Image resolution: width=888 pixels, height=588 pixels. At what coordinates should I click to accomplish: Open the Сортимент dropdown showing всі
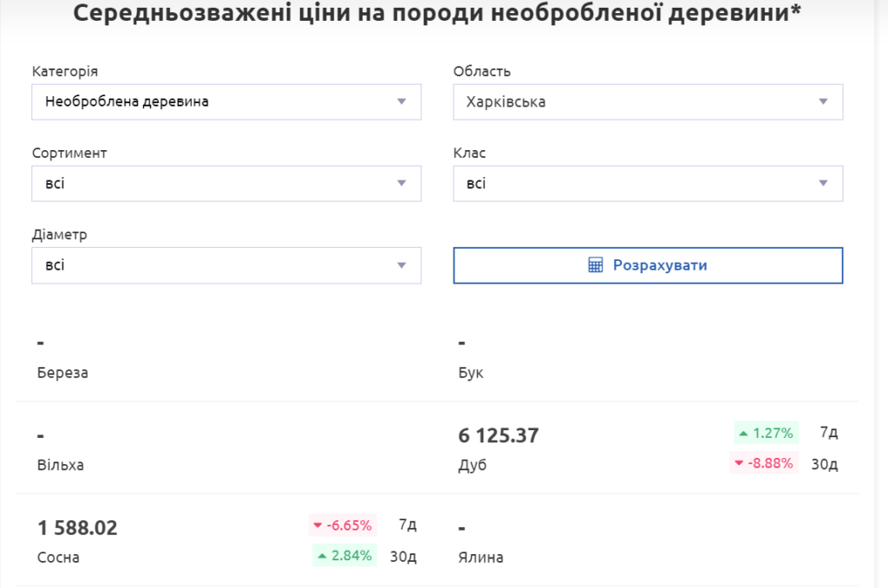click(225, 183)
